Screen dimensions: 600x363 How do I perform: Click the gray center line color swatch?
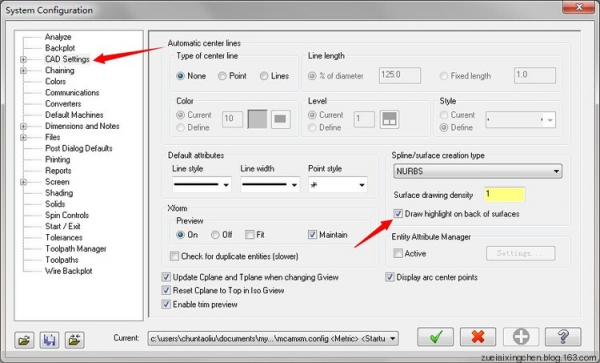[x=257, y=119]
